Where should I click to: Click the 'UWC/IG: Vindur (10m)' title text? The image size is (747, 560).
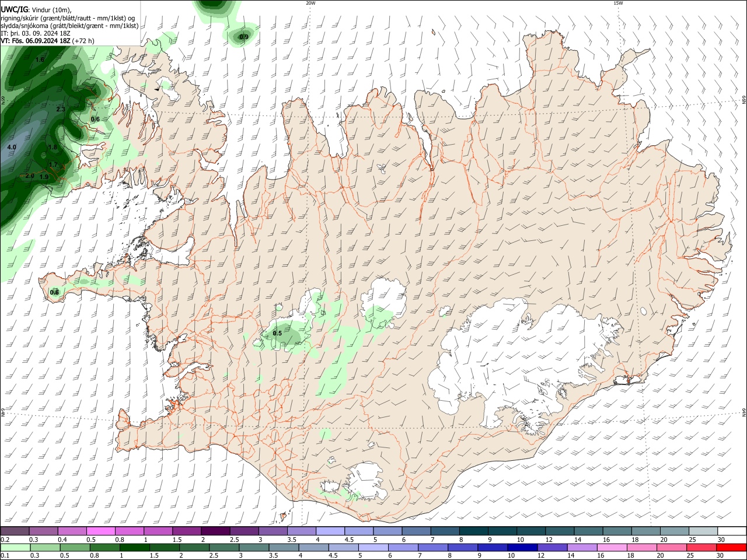[x=36, y=9]
